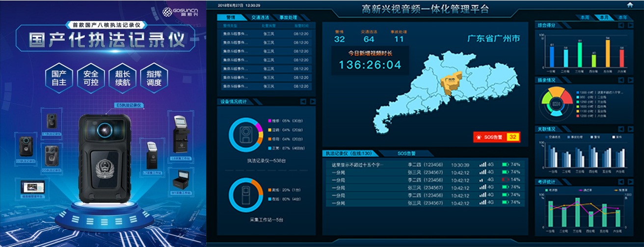Click the SOS告警 alarm siren icon

(478, 137)
